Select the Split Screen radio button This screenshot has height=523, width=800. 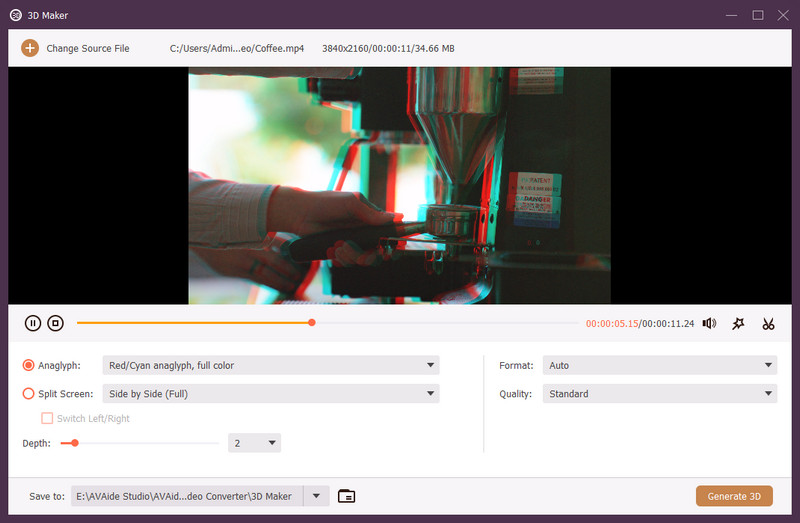point(29,393)
